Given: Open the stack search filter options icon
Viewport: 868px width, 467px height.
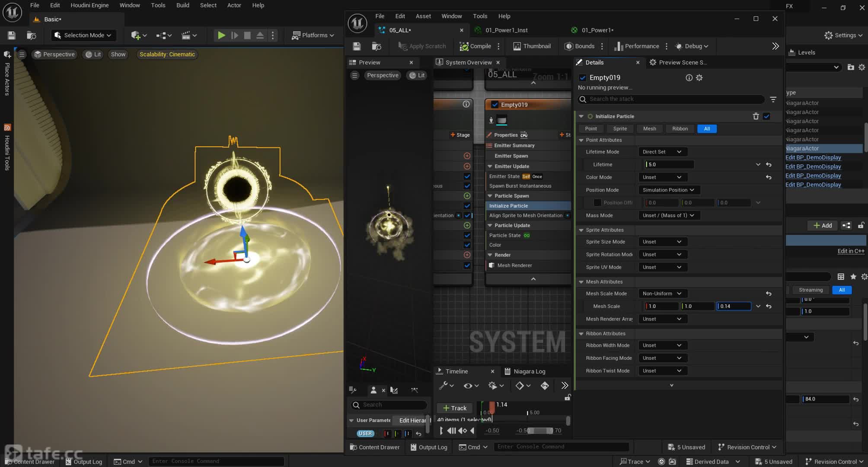Looking at the screenshot, I should pos(773,99).
